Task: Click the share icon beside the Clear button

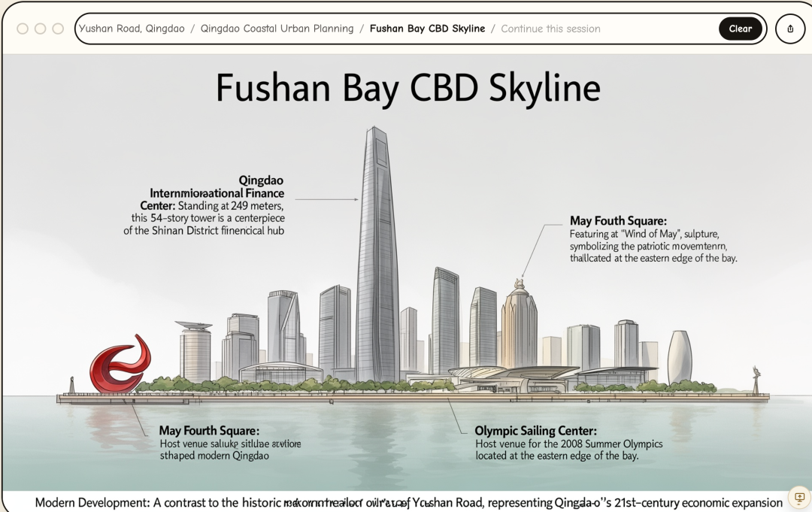Action: coord(789,29)
